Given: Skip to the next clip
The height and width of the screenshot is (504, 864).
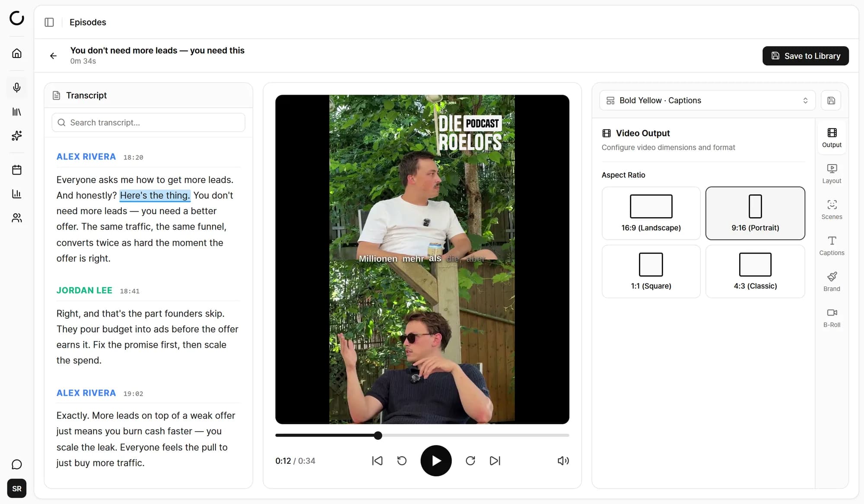Looking at the screenshot, I should pos(495,461).
